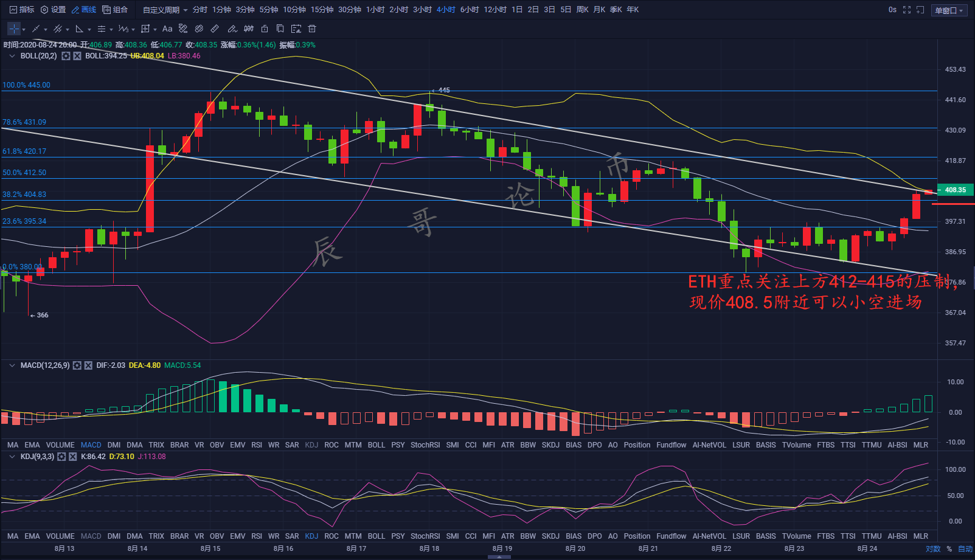Toggle the 画线 drawing tools

coord(84,10)
